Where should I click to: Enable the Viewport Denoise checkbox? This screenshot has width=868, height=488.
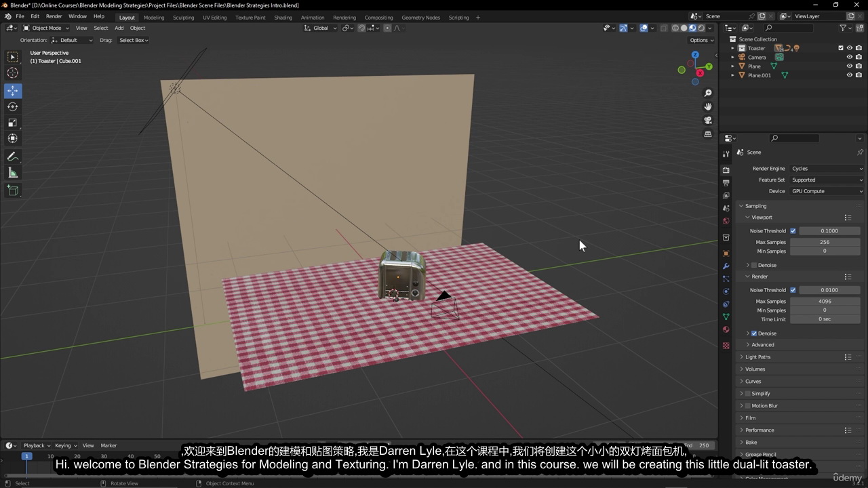click(754, 265)
